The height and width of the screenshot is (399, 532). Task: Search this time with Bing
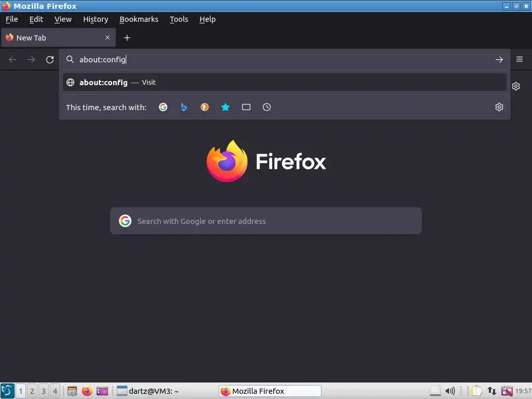point(184,107)
